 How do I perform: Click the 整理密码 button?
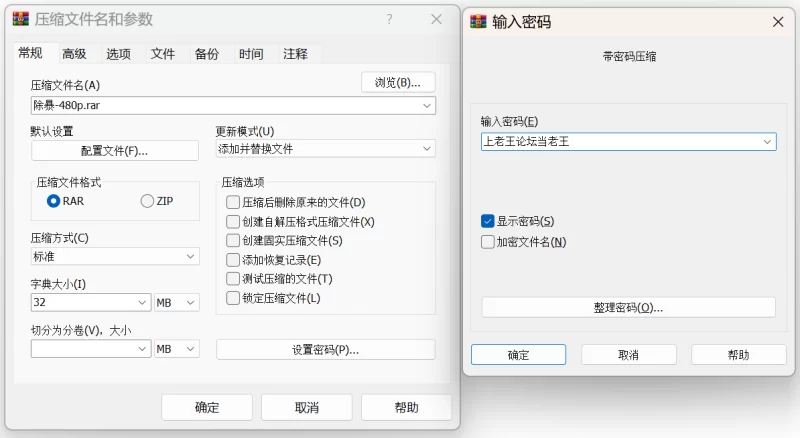628,307
